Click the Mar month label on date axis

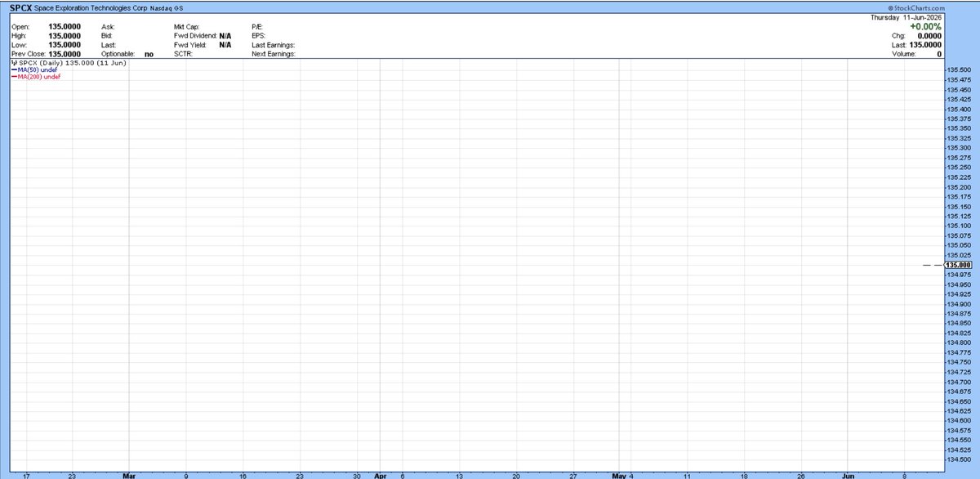pyautogui.click(x=129, y=474)
